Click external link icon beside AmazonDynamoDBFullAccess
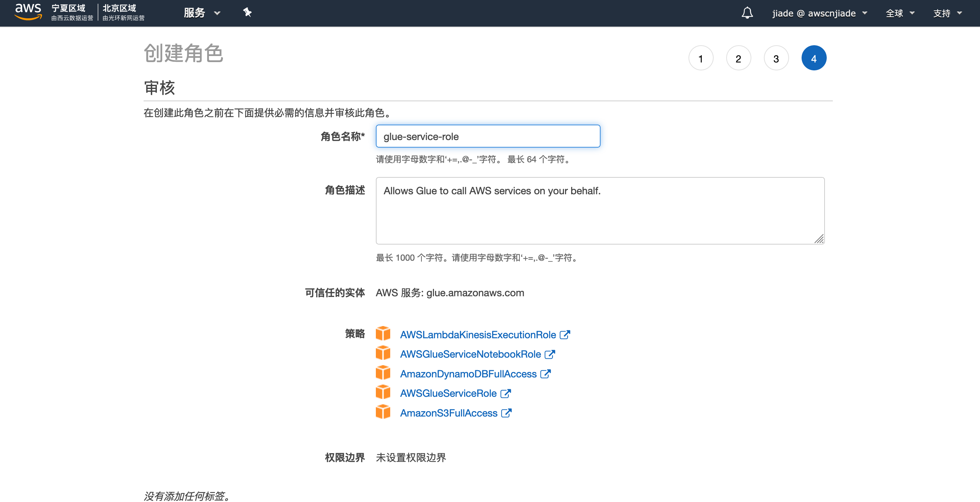 (x=545, y=374)
